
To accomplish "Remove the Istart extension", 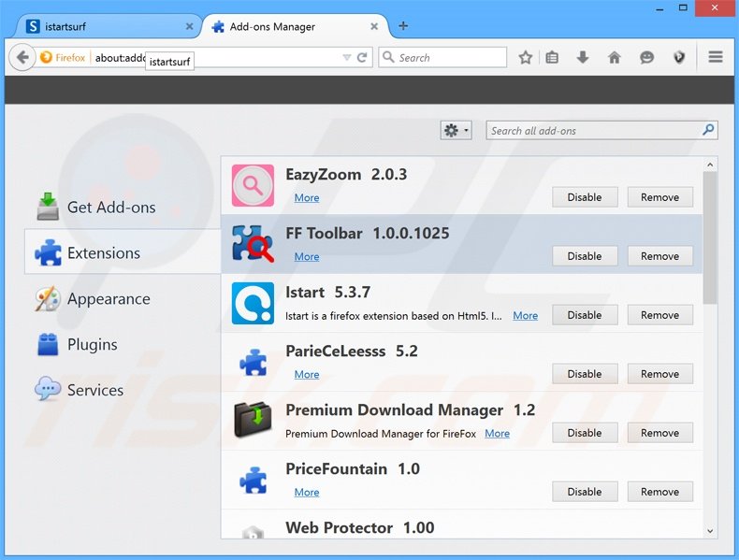I will pos(659,315).
